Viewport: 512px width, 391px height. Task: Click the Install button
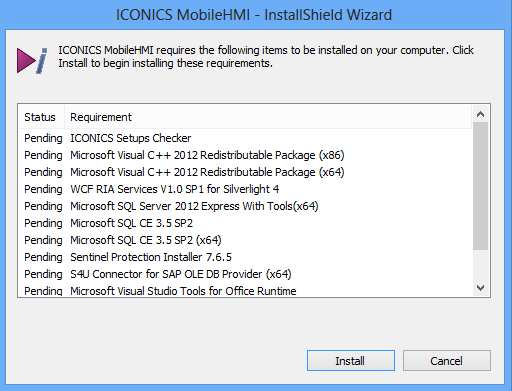[351, 360]
